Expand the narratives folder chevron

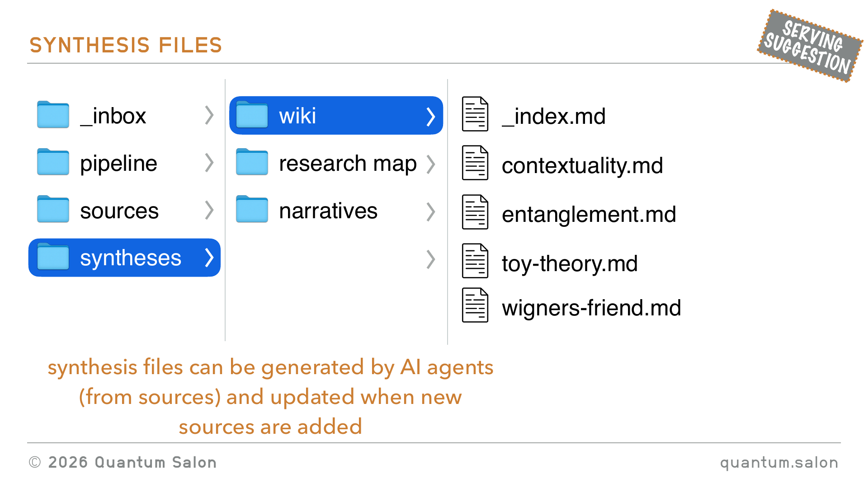(x=431, y=211)
